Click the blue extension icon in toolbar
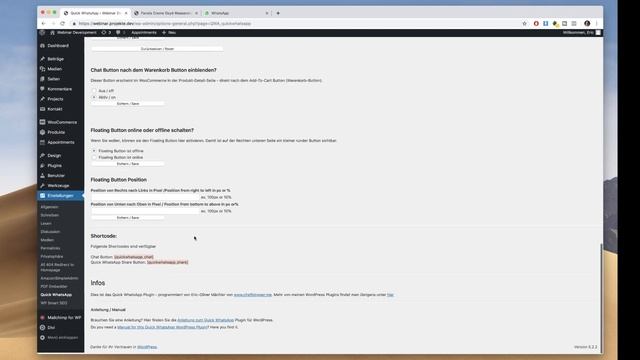This screenshot has height=360, width=640. (545, 23)
